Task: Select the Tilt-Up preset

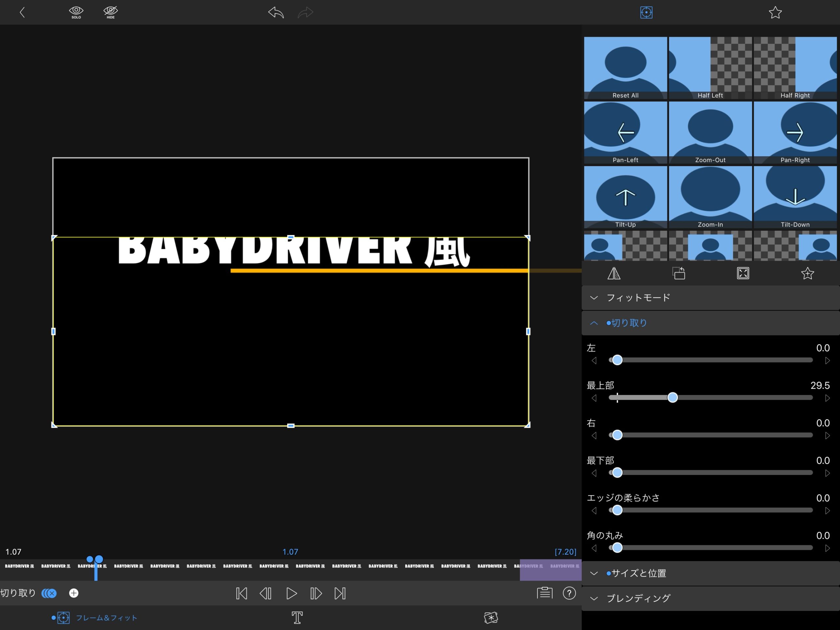Action: point(625,197)
